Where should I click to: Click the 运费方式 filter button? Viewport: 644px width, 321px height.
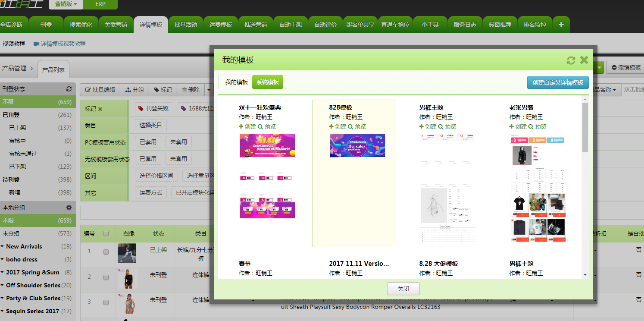[x=151, y=192]
